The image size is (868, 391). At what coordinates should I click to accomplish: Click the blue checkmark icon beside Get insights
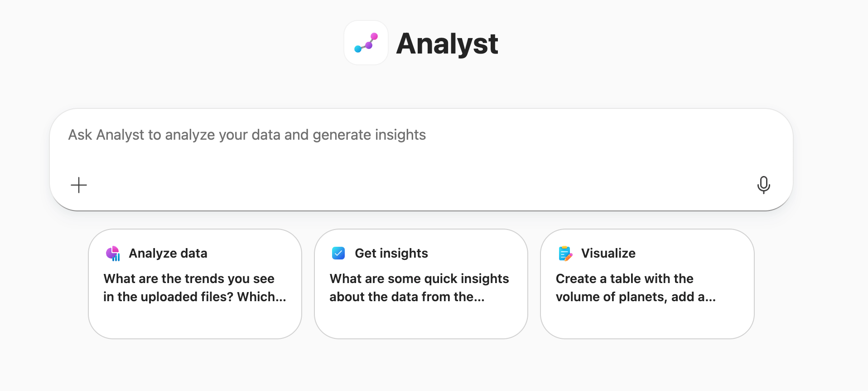(338, 253)
